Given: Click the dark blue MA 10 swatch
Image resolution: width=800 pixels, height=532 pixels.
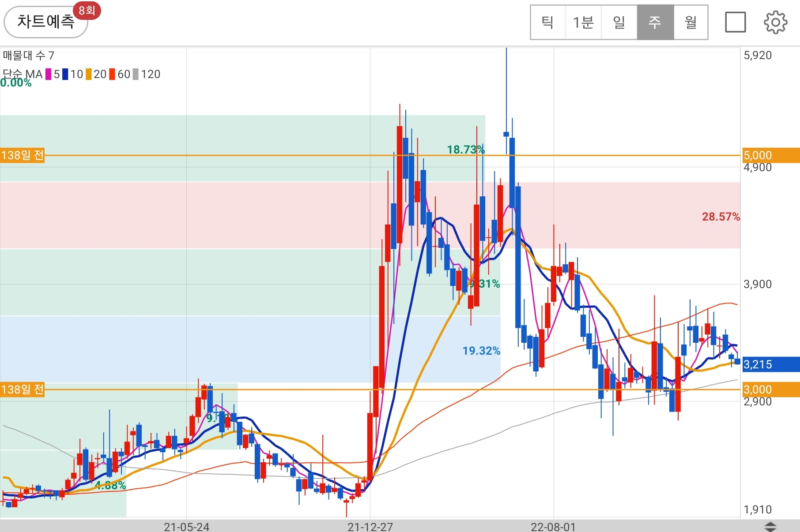Looking at the screenshot, I should 65,74.
